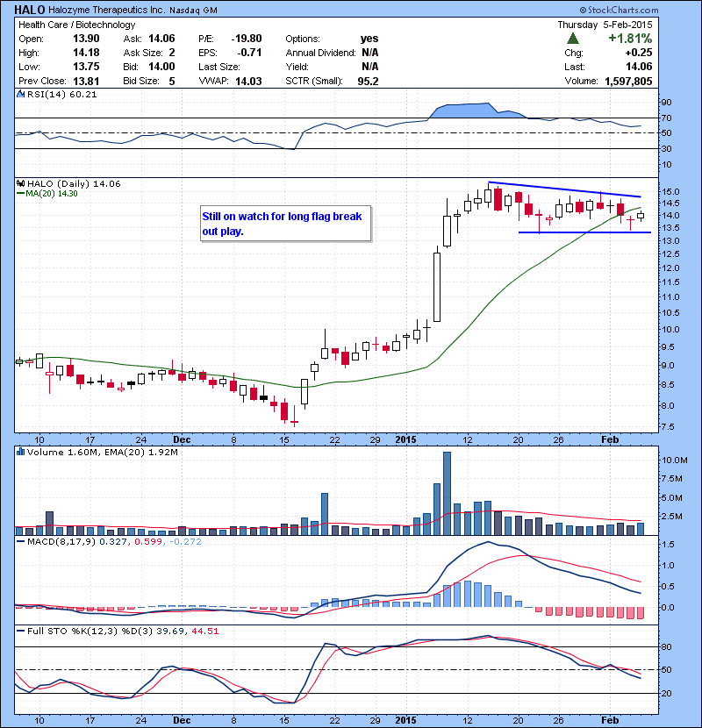Click the MA(20) 14.30 legend text
Image resolution: width=702 pixels, height=728 pixels.
(52, 193)
